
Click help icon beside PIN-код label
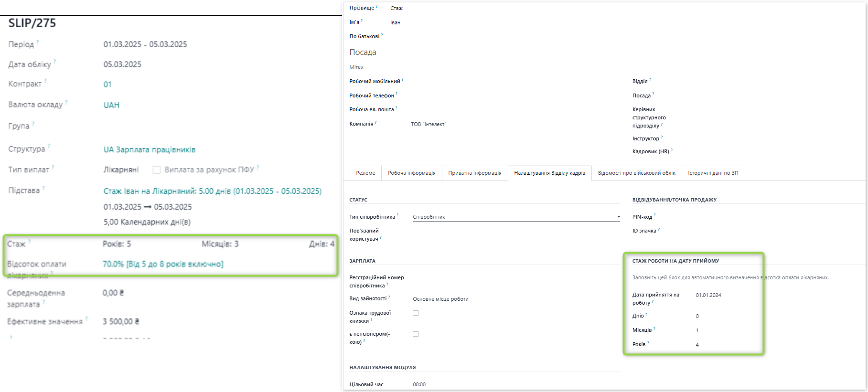(x=655, y=215)
